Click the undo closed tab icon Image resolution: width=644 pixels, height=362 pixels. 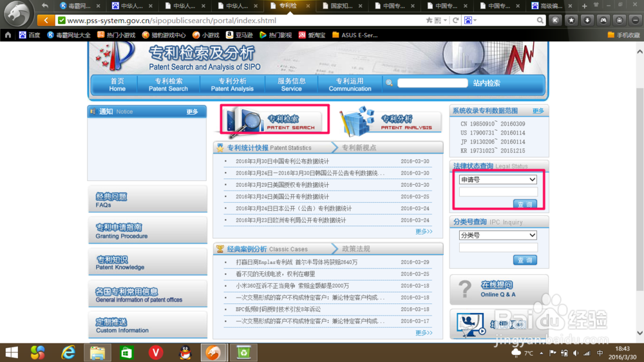pos(45,6)
